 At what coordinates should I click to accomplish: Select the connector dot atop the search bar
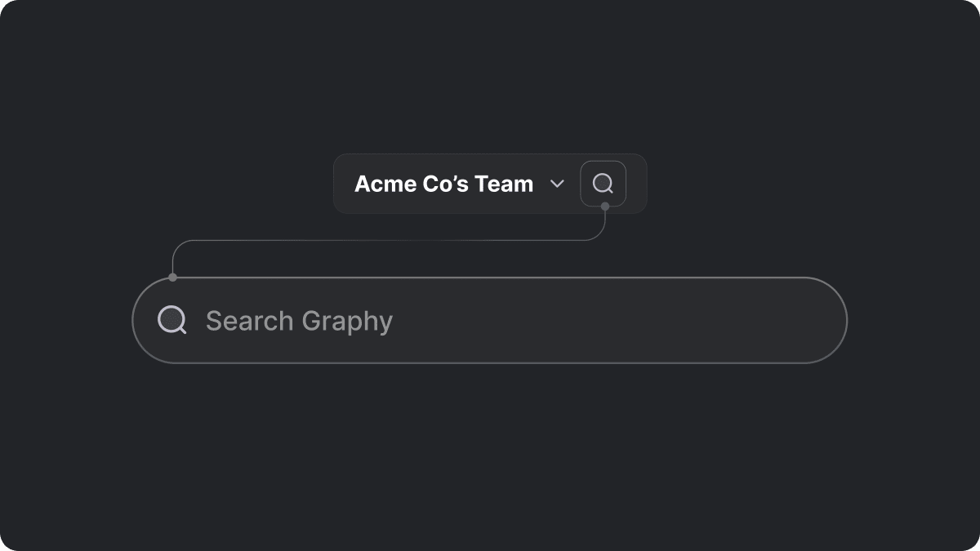pyautogui.click(x=172, y=278)
